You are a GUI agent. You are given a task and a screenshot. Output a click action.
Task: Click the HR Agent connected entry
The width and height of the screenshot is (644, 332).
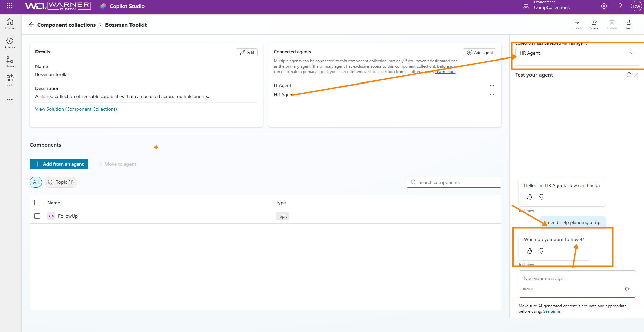pos(284,95)
